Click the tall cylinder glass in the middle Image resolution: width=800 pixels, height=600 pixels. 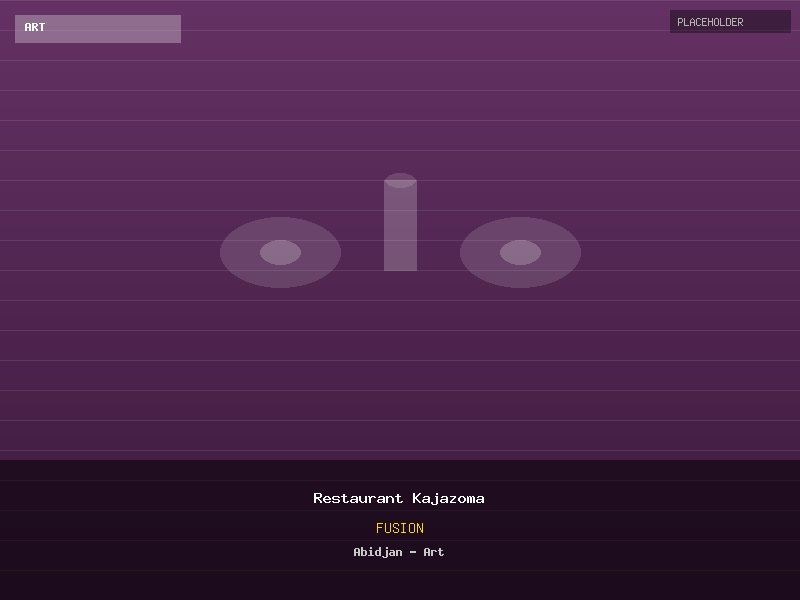click(x=400, y=230)
